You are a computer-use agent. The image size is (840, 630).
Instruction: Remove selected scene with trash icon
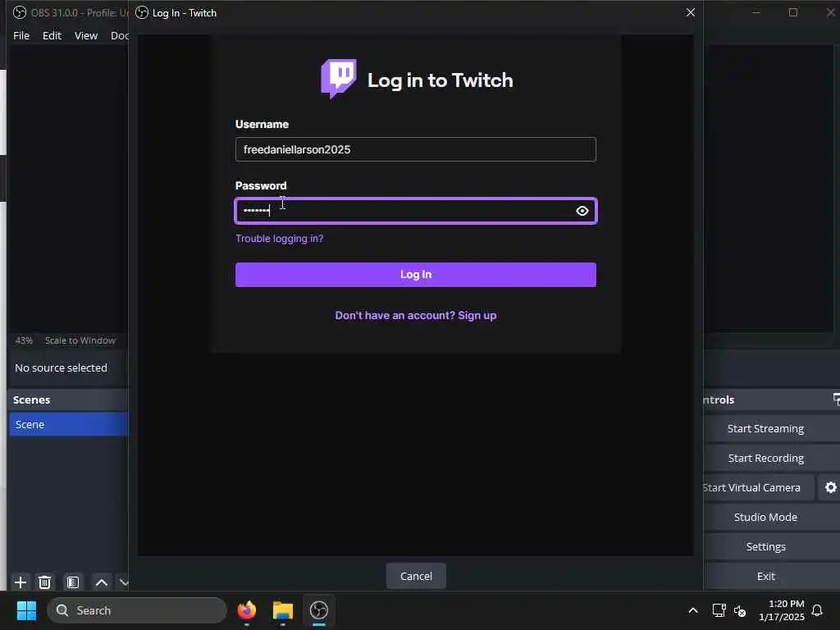click(x=45, y=582)
